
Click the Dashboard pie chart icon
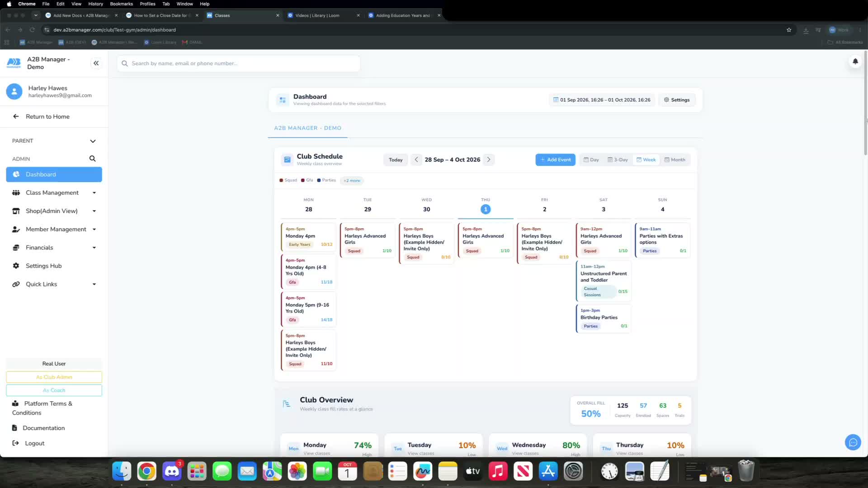pyautogui.click(x=16, y=174)
